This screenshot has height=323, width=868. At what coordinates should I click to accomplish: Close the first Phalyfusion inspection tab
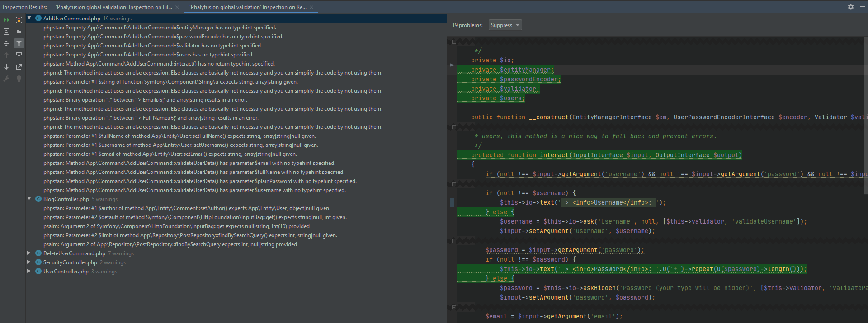coord(177,7)
